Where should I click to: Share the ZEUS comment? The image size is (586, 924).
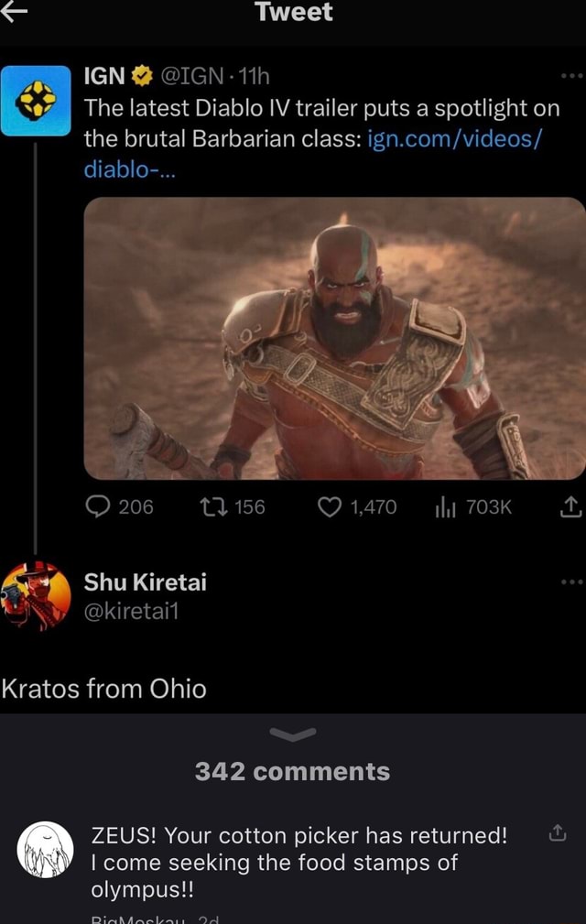[x=557, y=834]
